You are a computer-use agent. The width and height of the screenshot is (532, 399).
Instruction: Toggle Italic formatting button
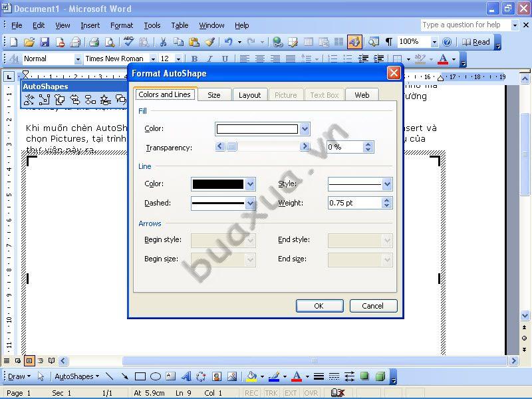209,59
